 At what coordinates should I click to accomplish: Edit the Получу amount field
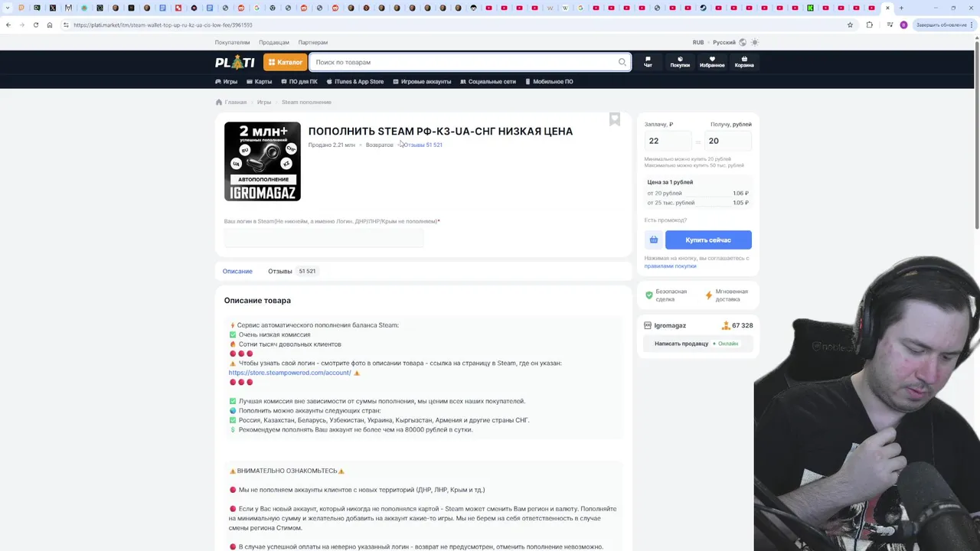[x=727, y=141]
